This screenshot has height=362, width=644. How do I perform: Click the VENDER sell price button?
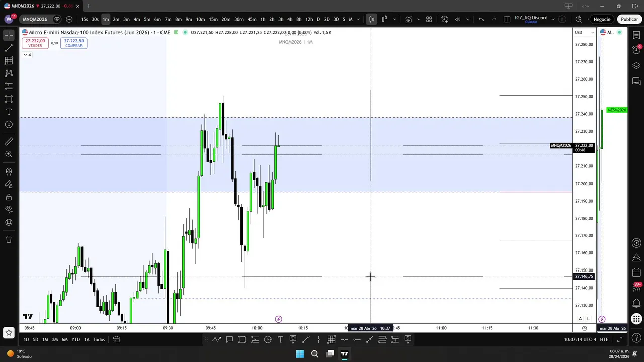[35, 43]
